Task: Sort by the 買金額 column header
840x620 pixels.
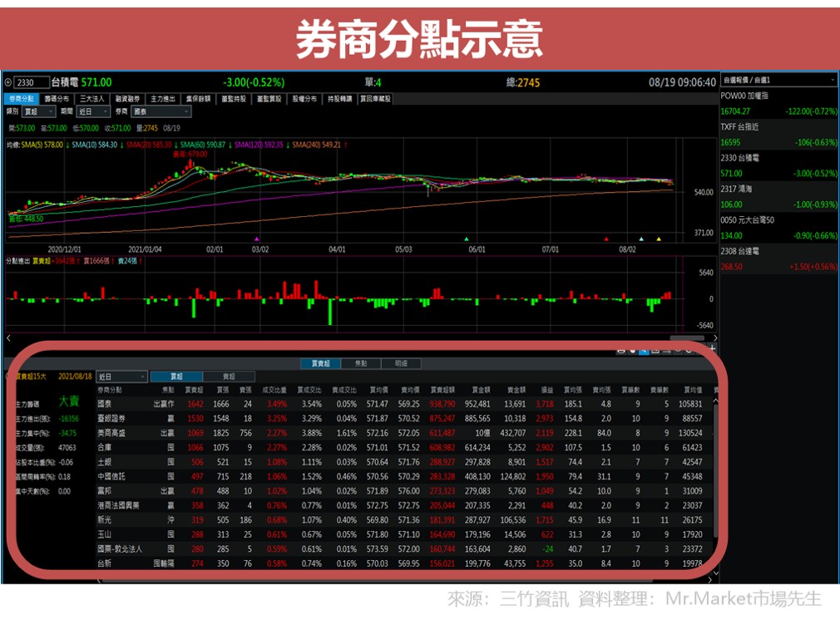Action: (x=481, y=390)
